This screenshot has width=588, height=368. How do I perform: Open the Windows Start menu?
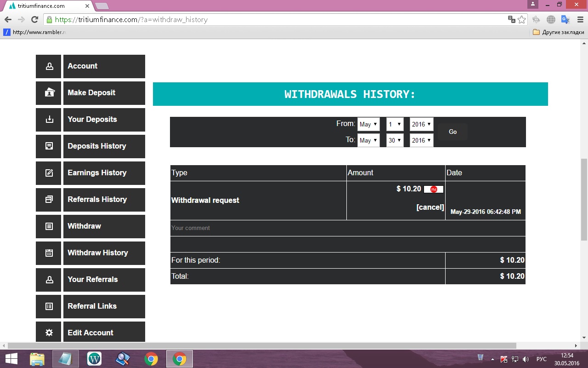pos(11,359)
